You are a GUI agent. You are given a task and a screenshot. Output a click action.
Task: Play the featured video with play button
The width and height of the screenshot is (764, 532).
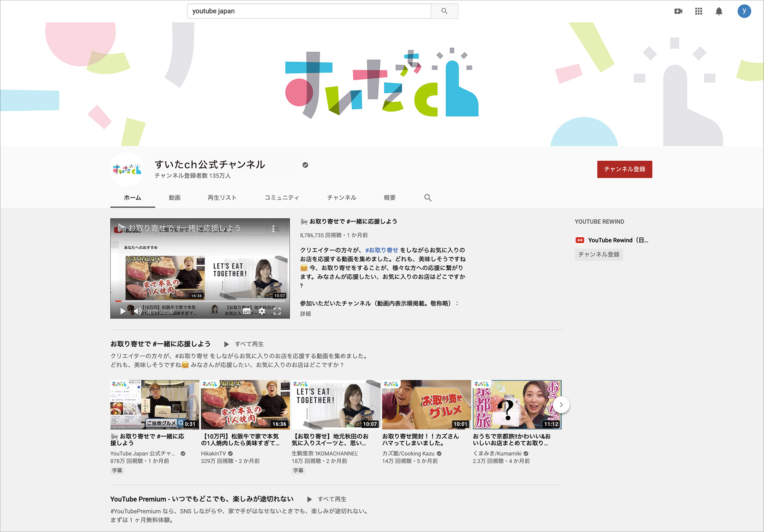point(123,311)
